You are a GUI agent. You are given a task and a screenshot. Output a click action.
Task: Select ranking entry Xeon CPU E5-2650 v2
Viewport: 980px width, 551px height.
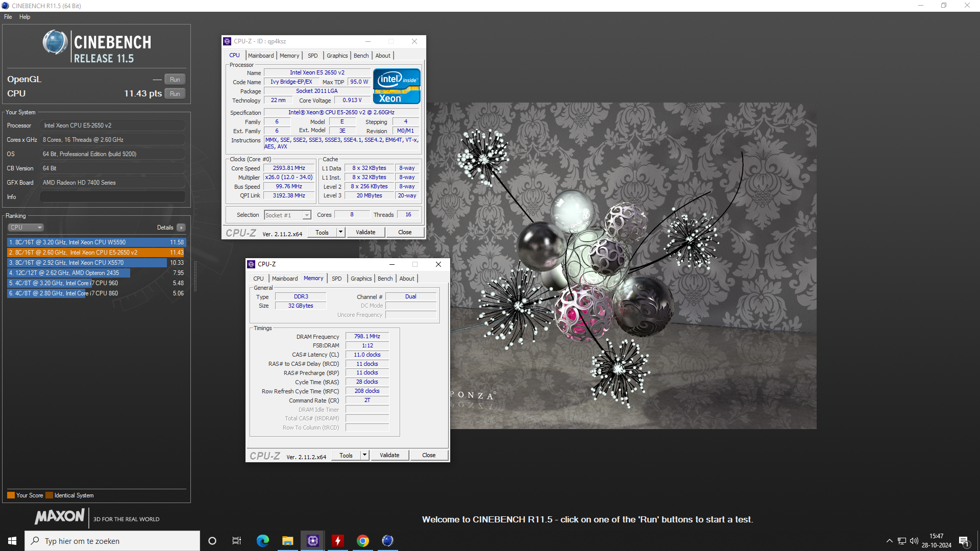(96, 253)
